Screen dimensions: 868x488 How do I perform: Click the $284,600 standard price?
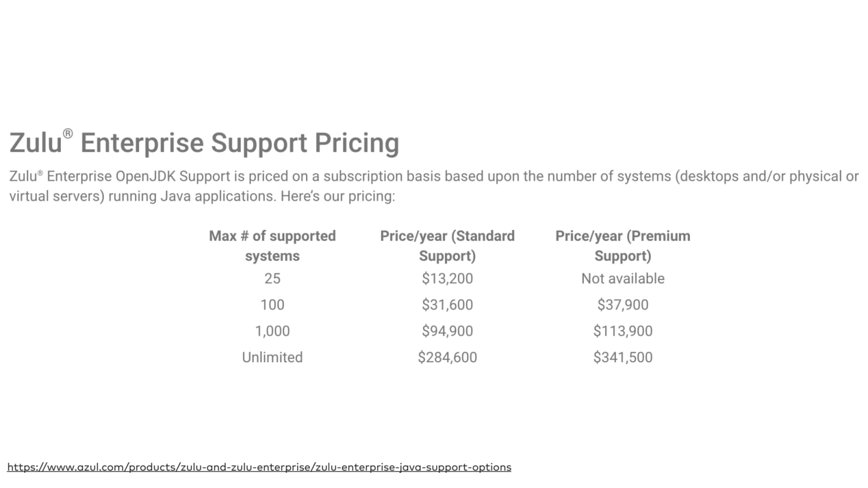click(447, 357)
